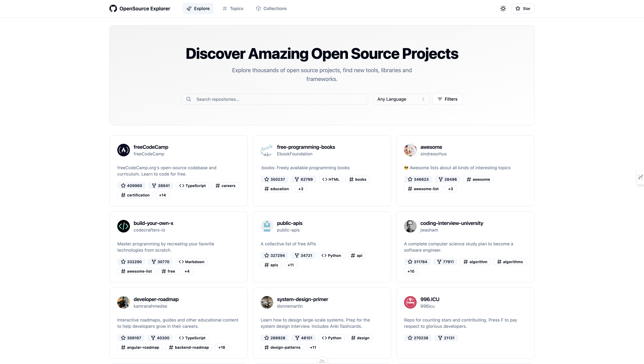Click the star icon showing 308167

pyautogui.click(x=123, y=338)
